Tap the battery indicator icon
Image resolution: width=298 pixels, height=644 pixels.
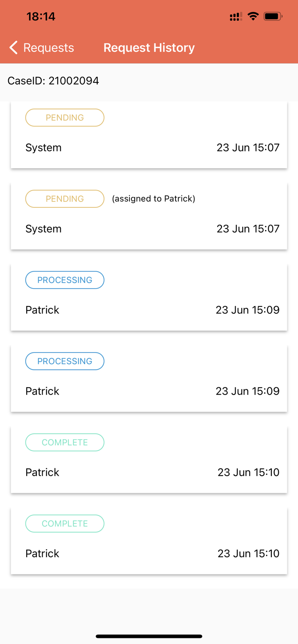tap(273, 16)
